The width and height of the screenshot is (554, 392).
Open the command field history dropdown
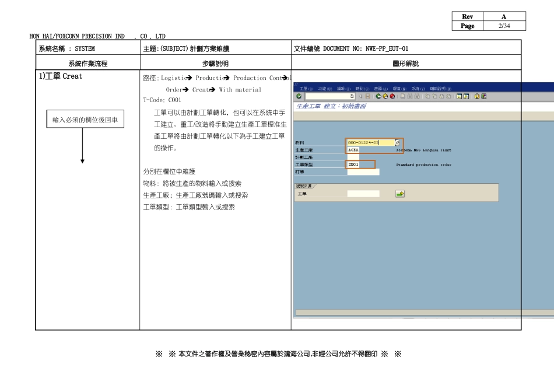[352, 96]
